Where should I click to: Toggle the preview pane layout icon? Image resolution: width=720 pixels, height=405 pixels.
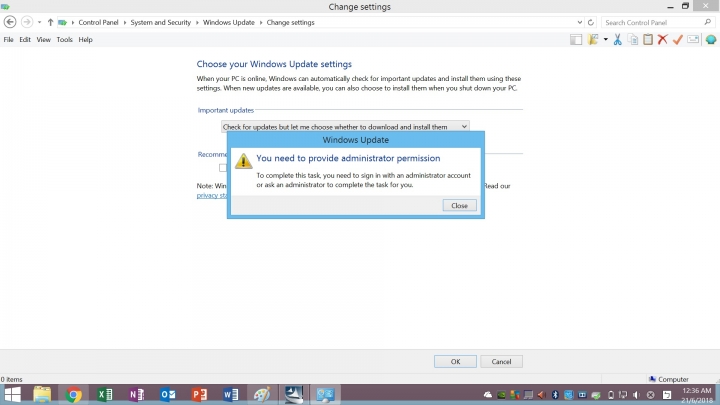click(x=576, y=39)
